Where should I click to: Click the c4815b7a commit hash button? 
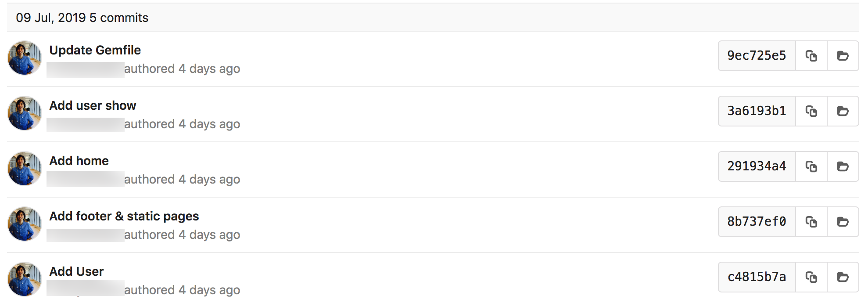pos(757,277)
